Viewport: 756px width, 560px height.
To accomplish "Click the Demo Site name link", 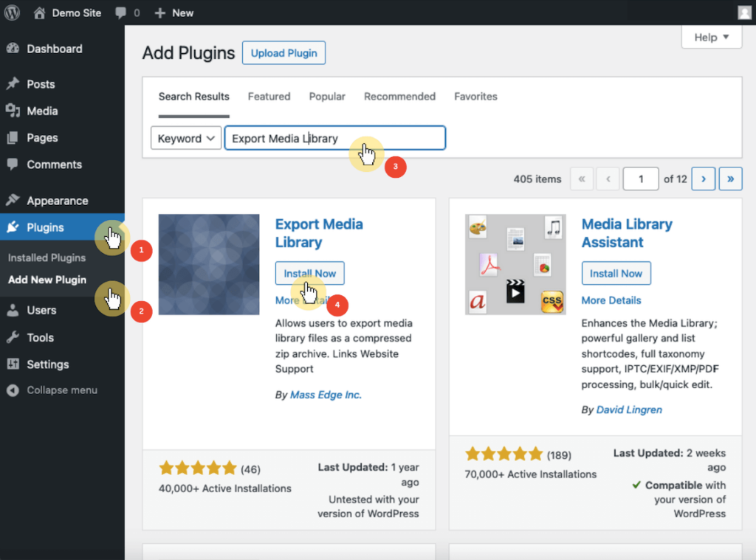I will [x=77, y=13].
